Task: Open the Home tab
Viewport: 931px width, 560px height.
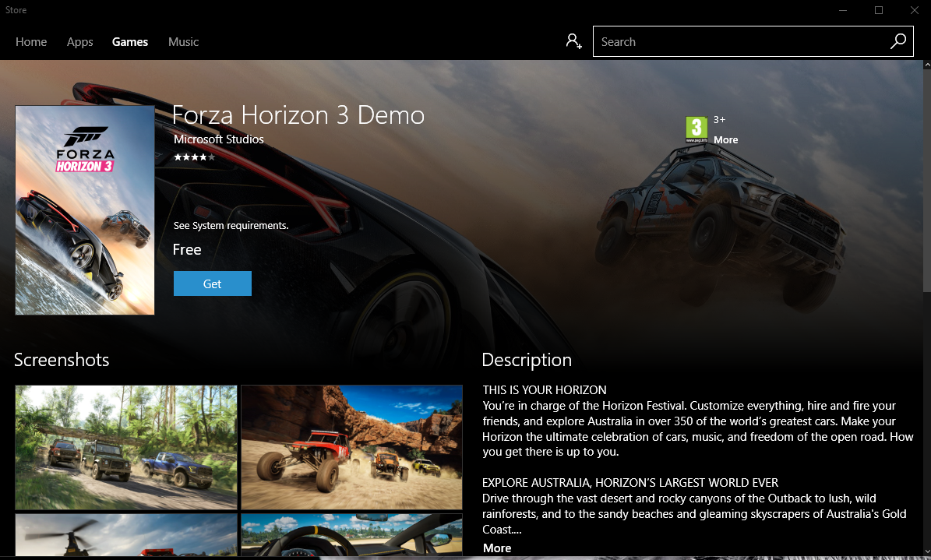Action: (x=31, y=41)
